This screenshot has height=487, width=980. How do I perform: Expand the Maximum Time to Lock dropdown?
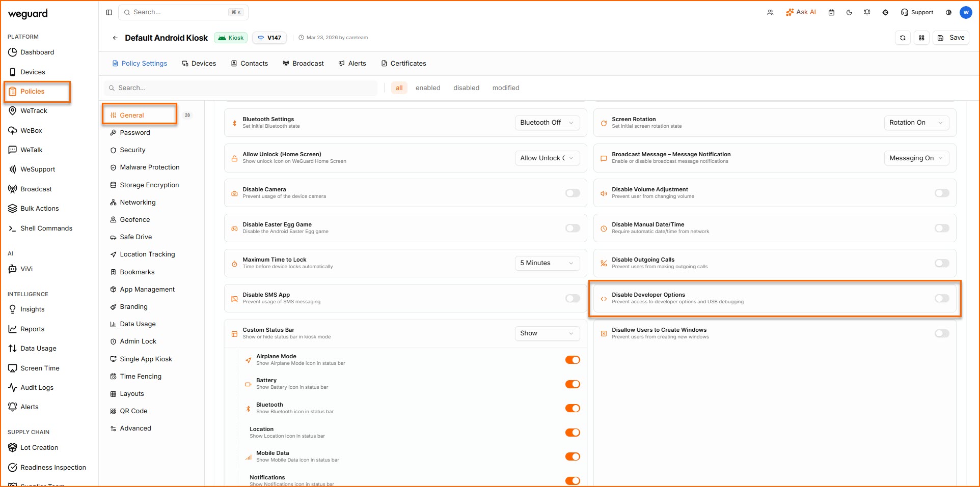pos(547,263)
